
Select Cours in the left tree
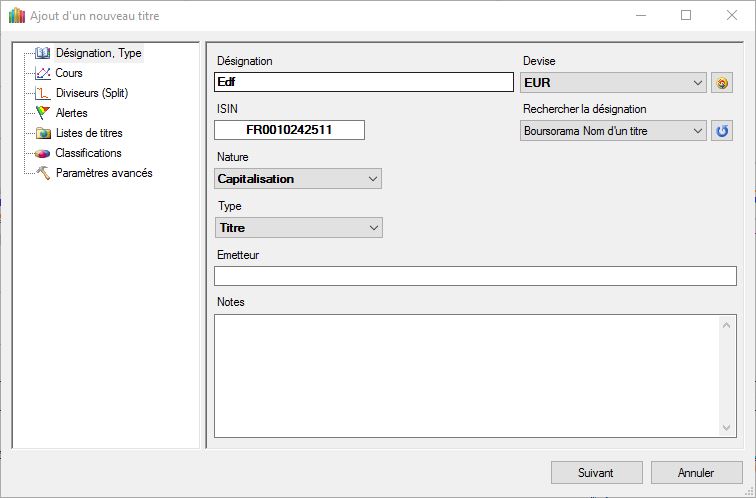coord(69,73)
